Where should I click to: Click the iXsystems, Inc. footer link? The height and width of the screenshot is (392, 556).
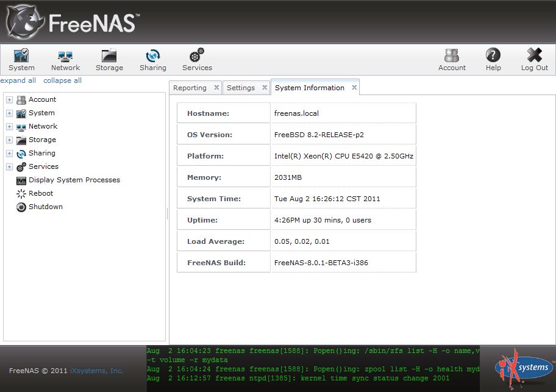[x=96, y=371]
